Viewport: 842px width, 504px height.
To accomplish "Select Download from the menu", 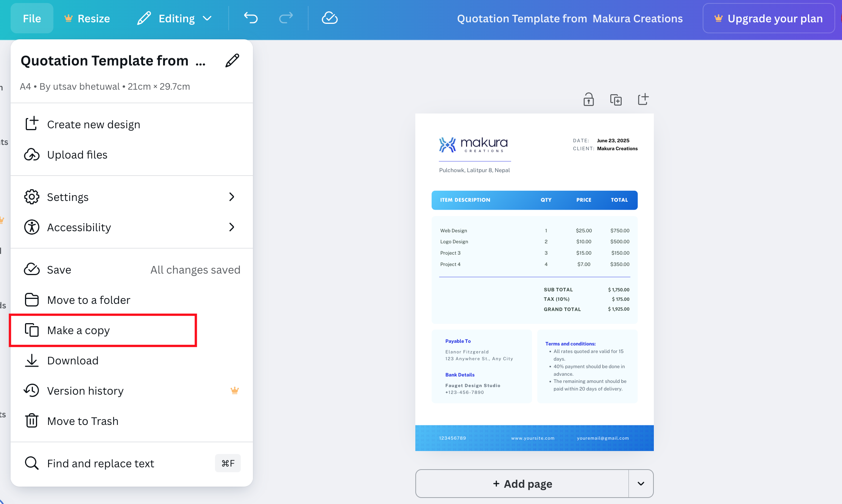I will [132, 361].
